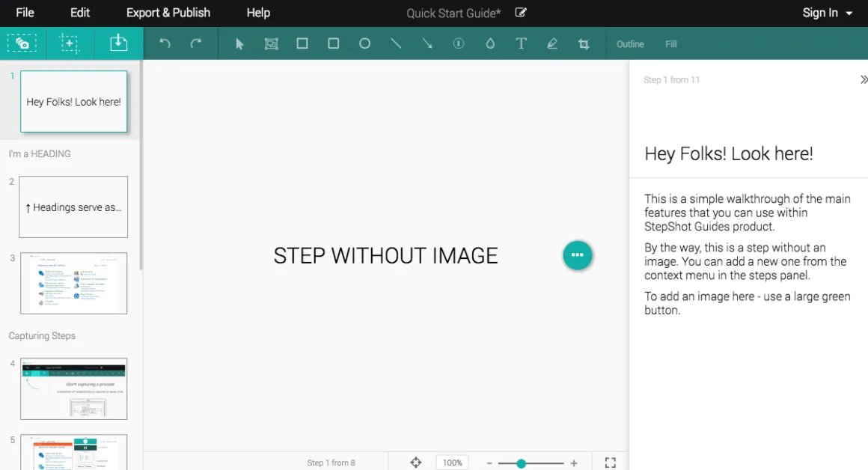Click the zoom in plus icon
The width and height of the screenshot is (868, 470).
[574, 463]
